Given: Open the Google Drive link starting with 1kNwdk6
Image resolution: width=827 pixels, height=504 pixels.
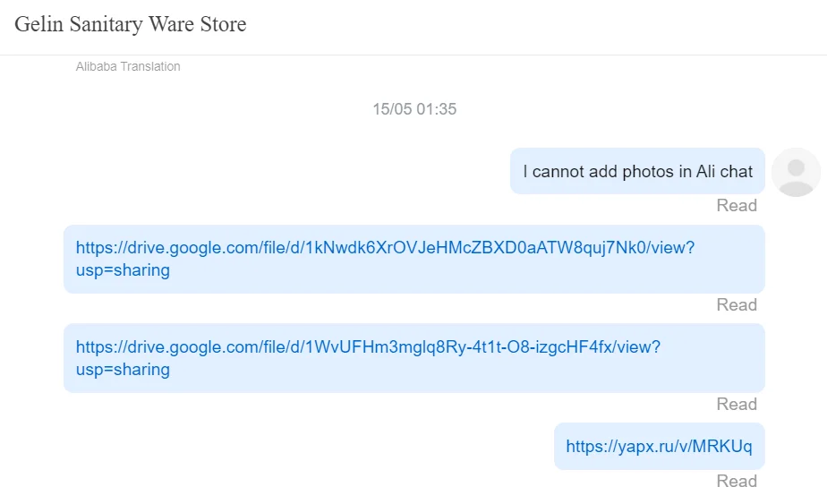Looking at the screenshot, I should pyautogui.click(x=385, y=248).
